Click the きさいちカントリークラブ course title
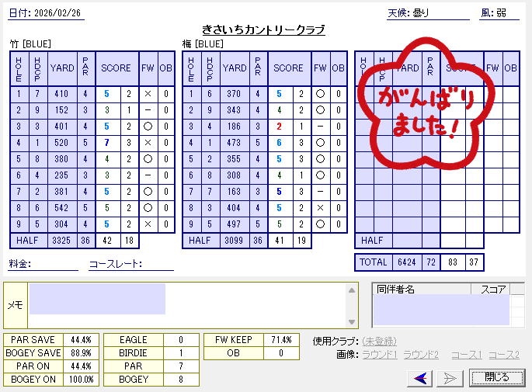 pyautogui.click(x=263, y=29)
